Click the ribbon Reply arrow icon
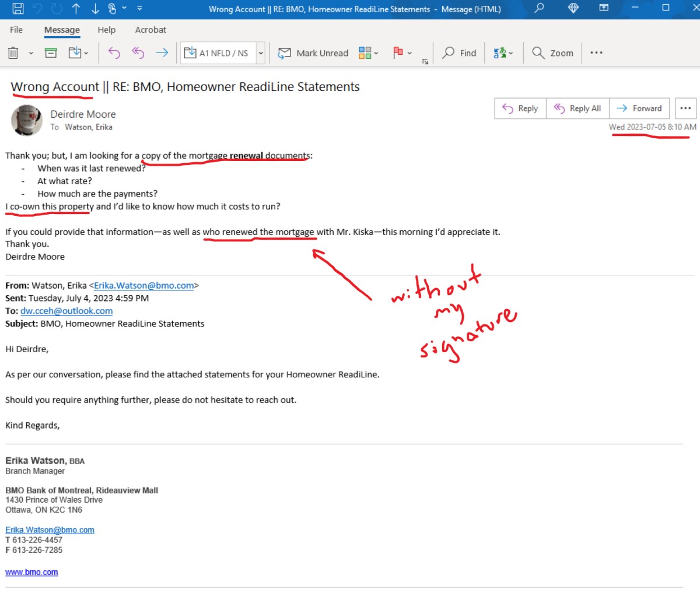The width and height of the screenshot is (700, 589). click(x=114, y=53)
